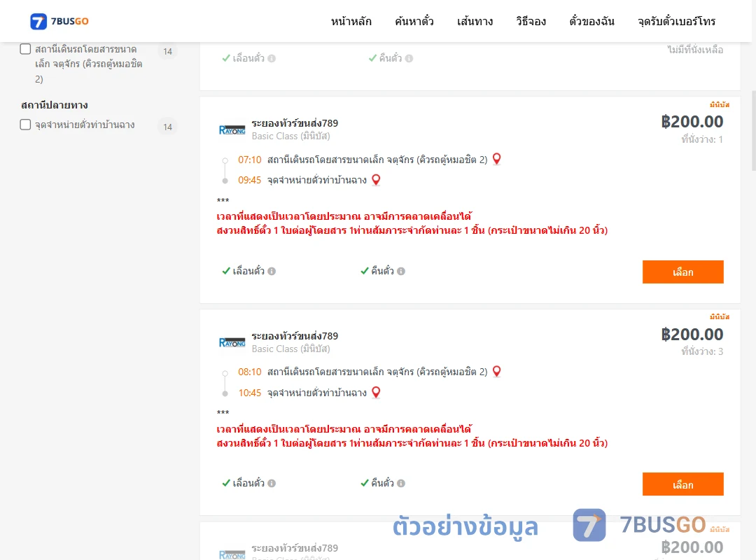Click the เลื่อนตั๋ว label on 07:10 trip
The width and height of the screenshot is (756, 560).
tap(248, 271)
